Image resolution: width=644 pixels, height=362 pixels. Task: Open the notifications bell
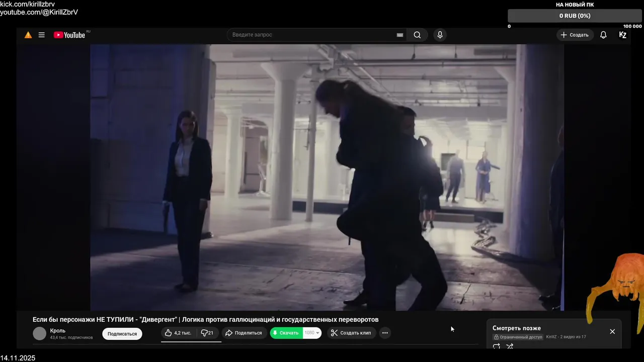(x=603, y=35)
